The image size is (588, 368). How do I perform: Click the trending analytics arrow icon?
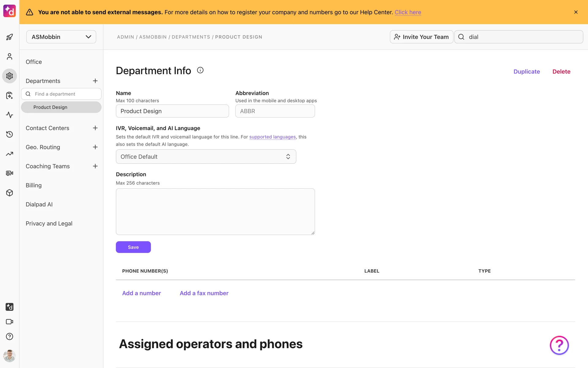[x=9, y=154]
